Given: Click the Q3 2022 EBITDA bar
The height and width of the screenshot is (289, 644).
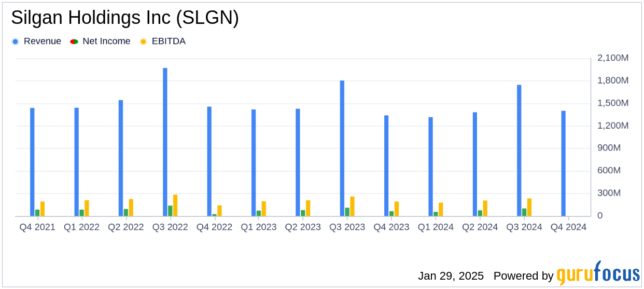Looking at the screenshot, I should tap(175, 205).
